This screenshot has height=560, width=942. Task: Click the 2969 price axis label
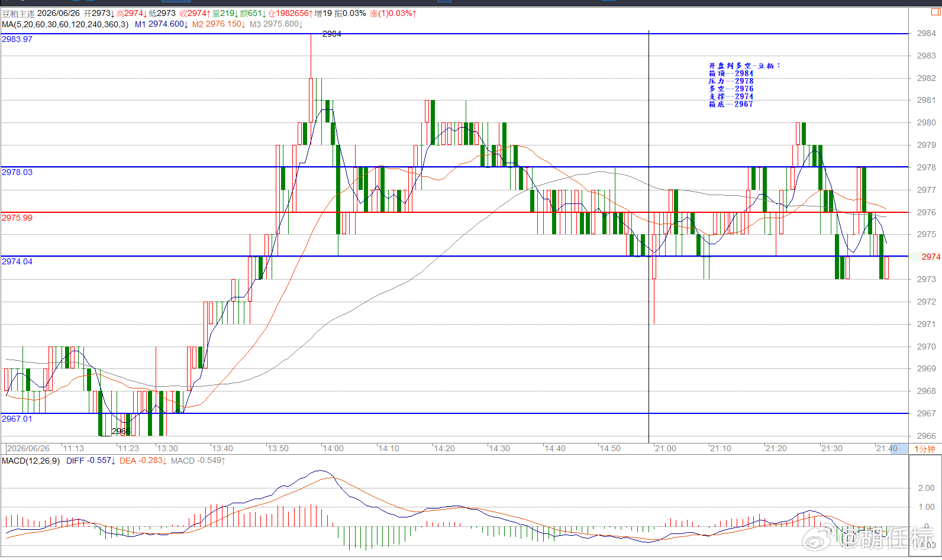click(927, 368)
